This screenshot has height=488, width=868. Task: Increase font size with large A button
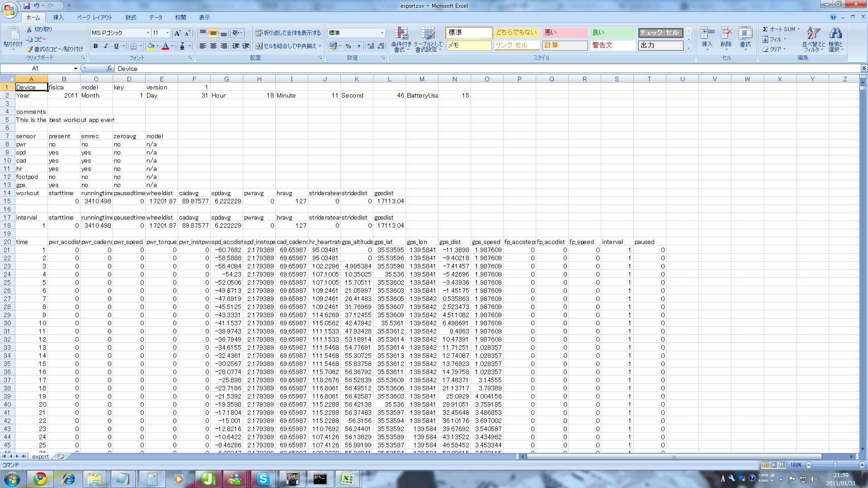177,33
